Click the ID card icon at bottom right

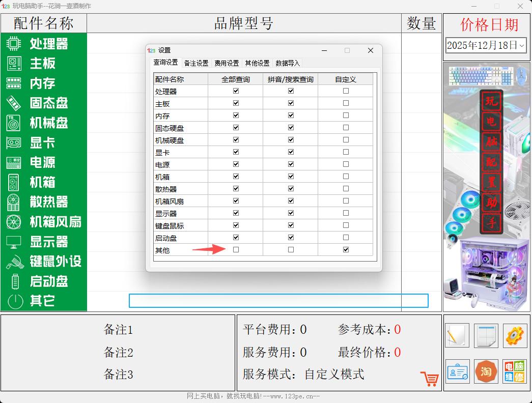[457, 372]
